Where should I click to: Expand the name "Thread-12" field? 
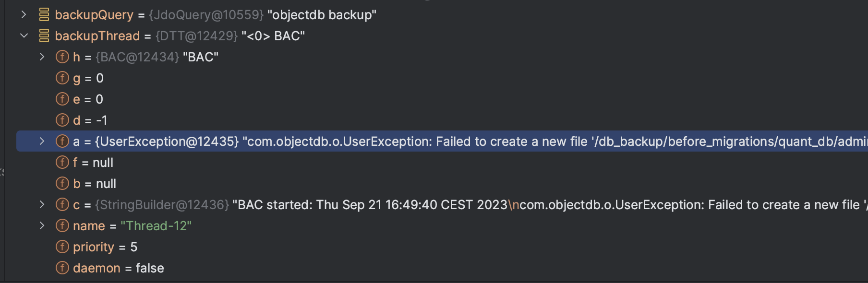coord(42,226)
